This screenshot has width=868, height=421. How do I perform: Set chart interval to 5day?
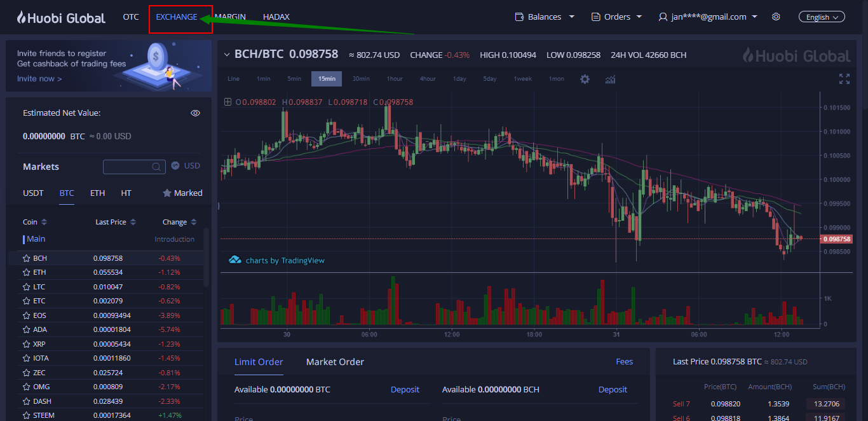489,79
